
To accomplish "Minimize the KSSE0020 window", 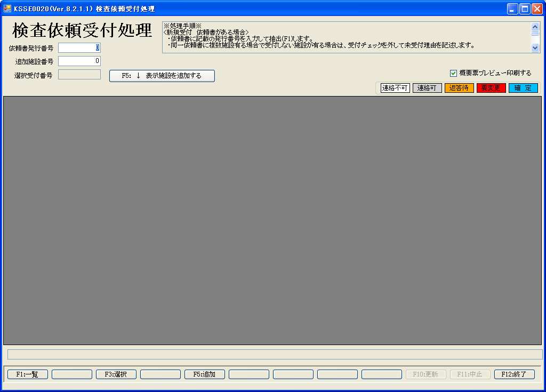I will click(512, 9).
